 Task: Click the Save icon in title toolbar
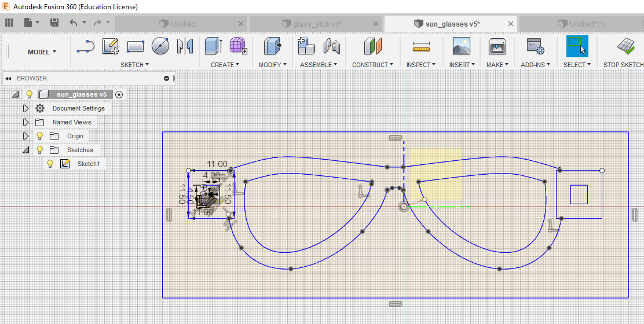54,23
